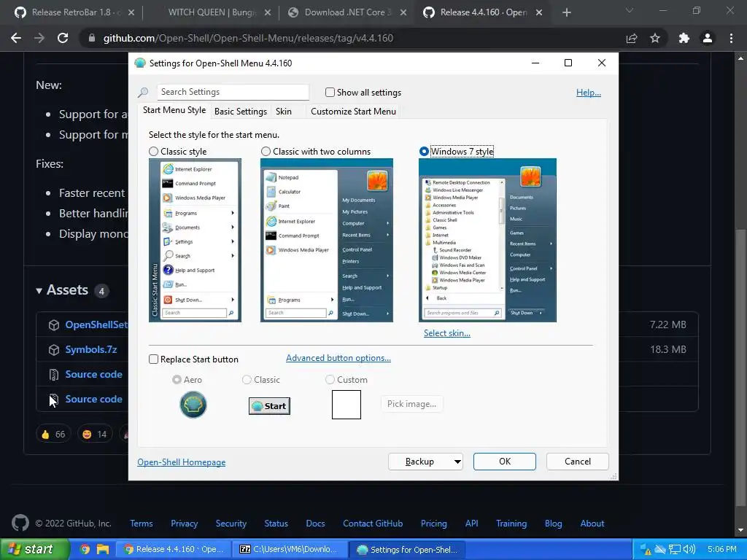
Task: Click the Chrome icon in the quick launch
Action: (x=85, y=549)
